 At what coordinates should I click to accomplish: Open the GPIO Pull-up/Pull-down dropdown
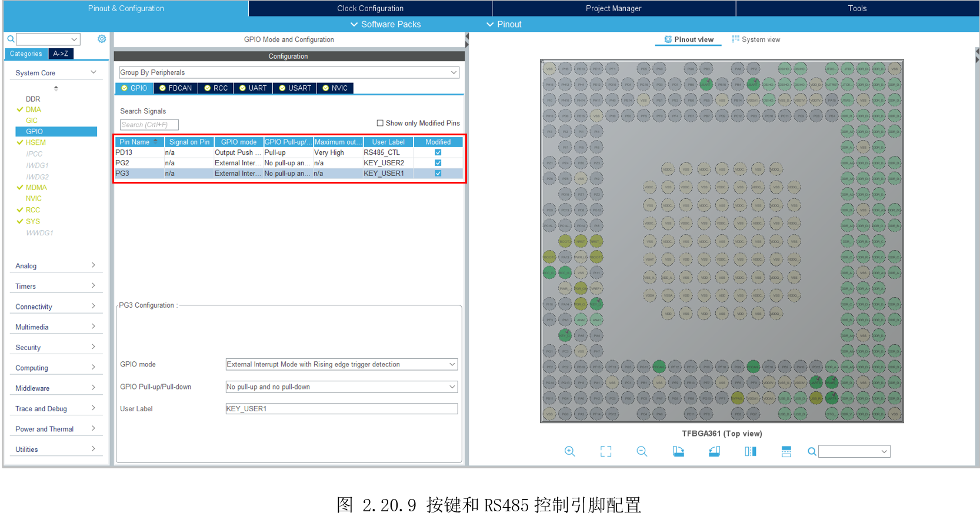coord(341,387)
